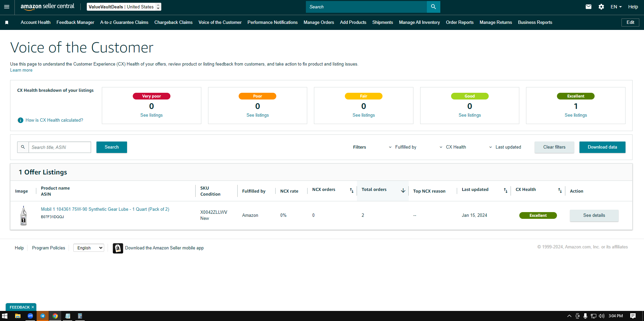Open Help link in top right
This screenshot has width=644, height=321.
pos(633,7)
